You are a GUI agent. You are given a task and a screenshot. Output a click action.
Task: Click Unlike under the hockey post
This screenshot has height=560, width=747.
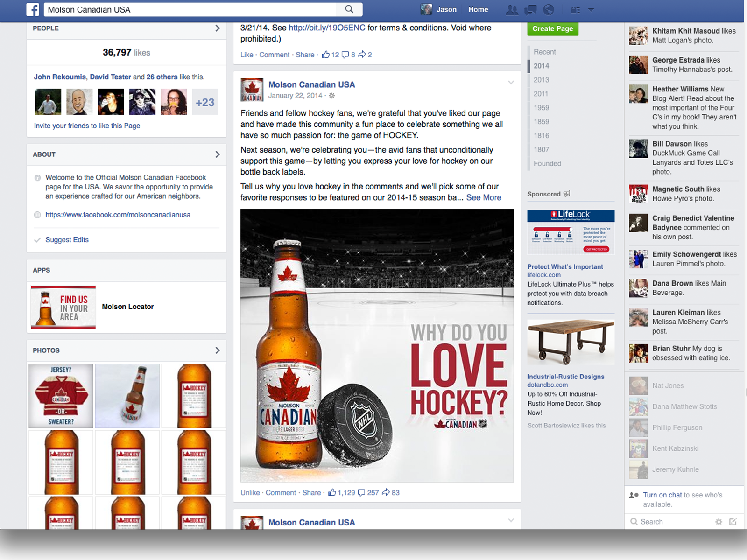click(250, 493)
